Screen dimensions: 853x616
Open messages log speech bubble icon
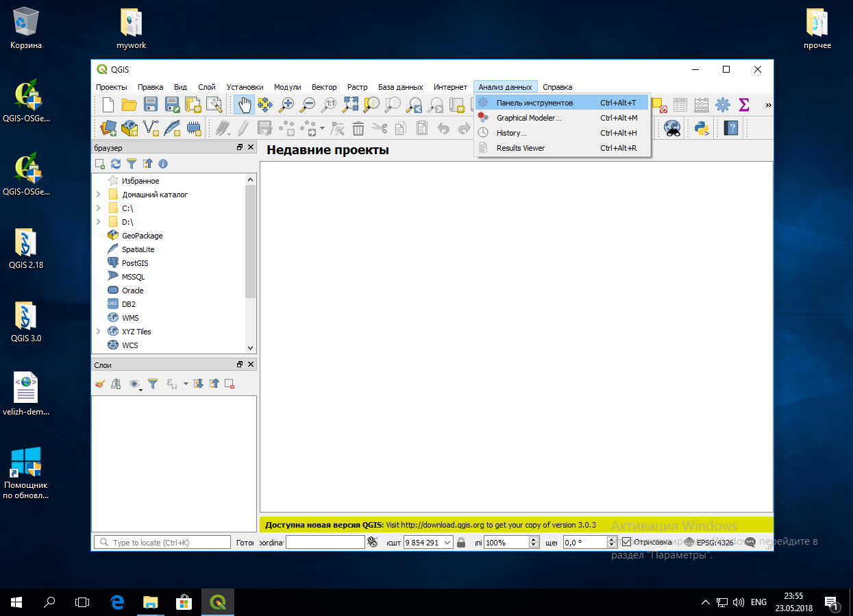click(x=750, y=542)
